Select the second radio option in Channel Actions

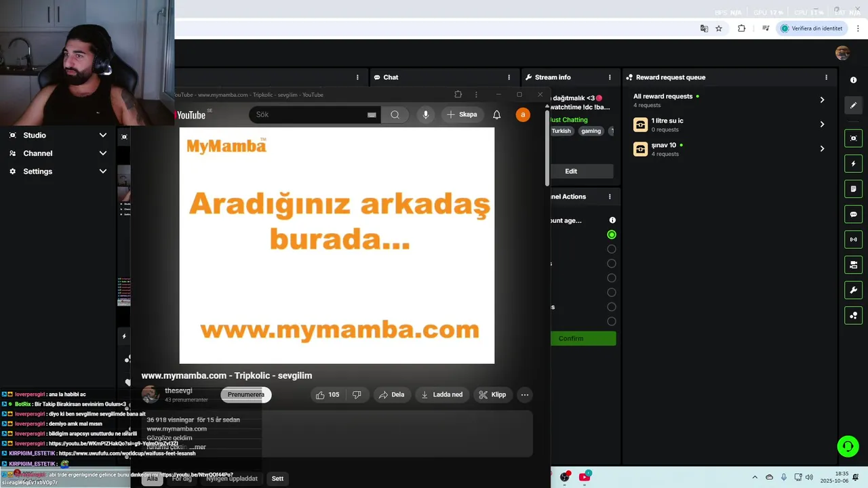(612, 249)
